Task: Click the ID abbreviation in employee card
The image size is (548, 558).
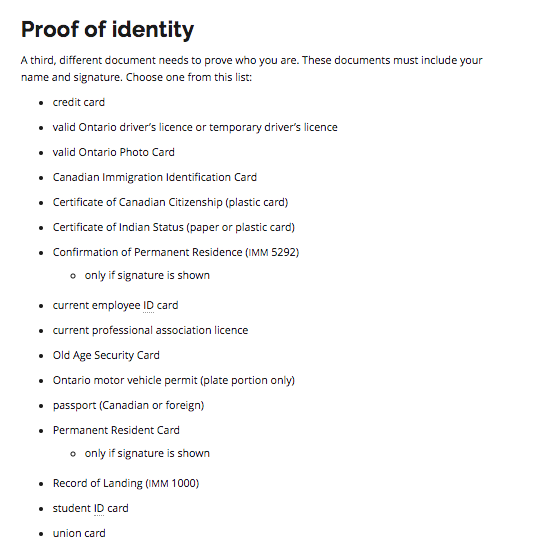Action: 148,305
